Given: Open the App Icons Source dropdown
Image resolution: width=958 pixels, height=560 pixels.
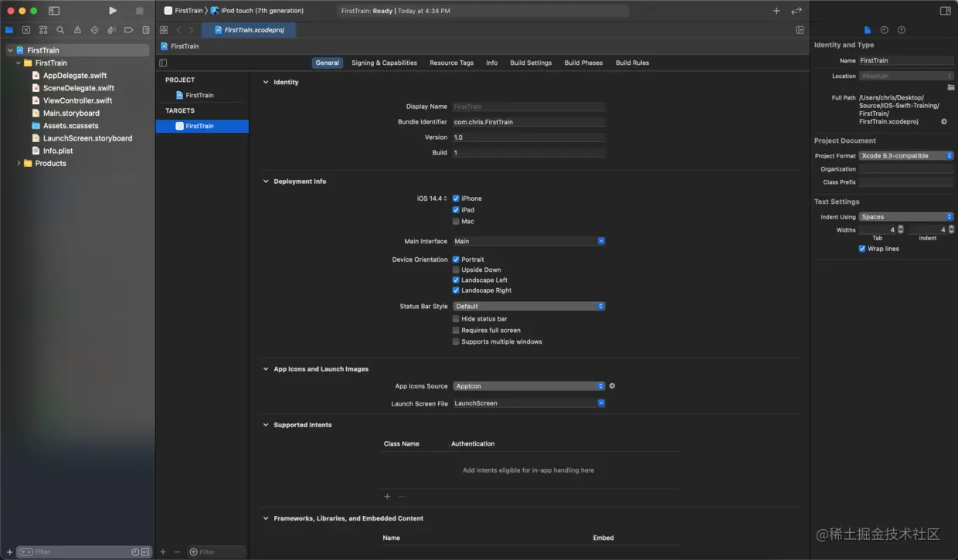Looking at the screenshot, I should [x=528, y=386].
